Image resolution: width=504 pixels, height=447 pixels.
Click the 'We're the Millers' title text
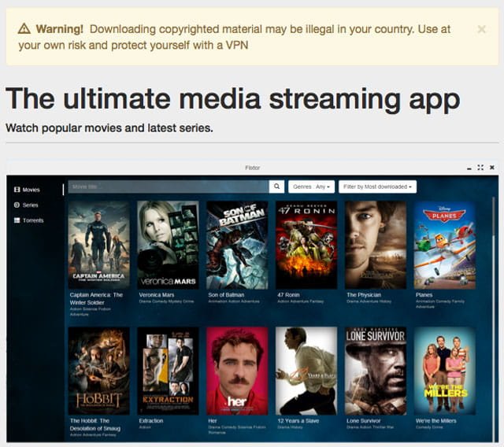pyautogui.click(x=435, y=421)
